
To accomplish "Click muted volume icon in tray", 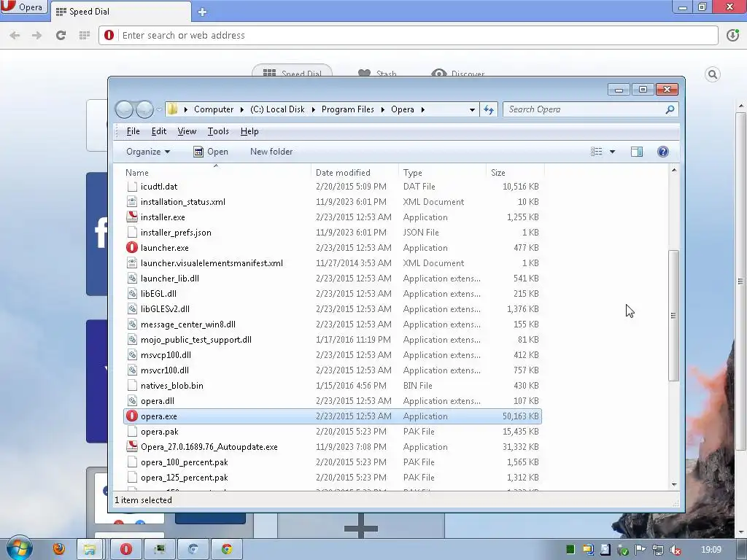I will click(x=675, y=550).
